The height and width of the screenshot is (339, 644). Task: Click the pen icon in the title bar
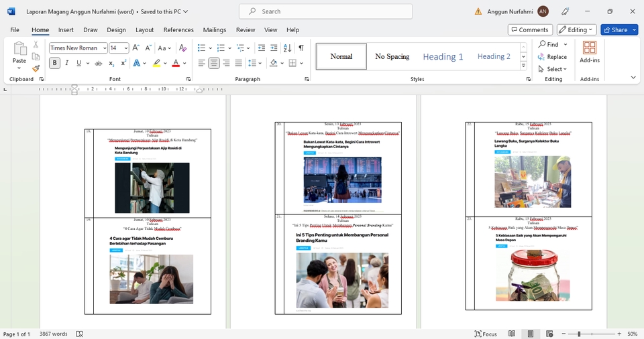[x=566, y=11]
